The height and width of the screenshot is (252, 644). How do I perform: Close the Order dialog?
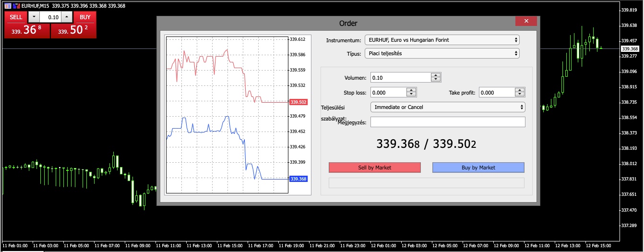[526, 21]
